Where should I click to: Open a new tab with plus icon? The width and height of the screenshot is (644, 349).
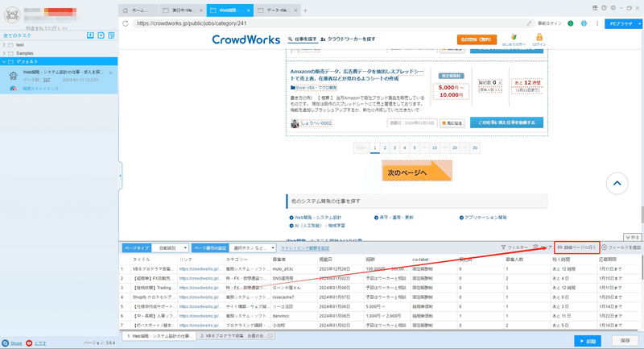click(x=305, y=10)
